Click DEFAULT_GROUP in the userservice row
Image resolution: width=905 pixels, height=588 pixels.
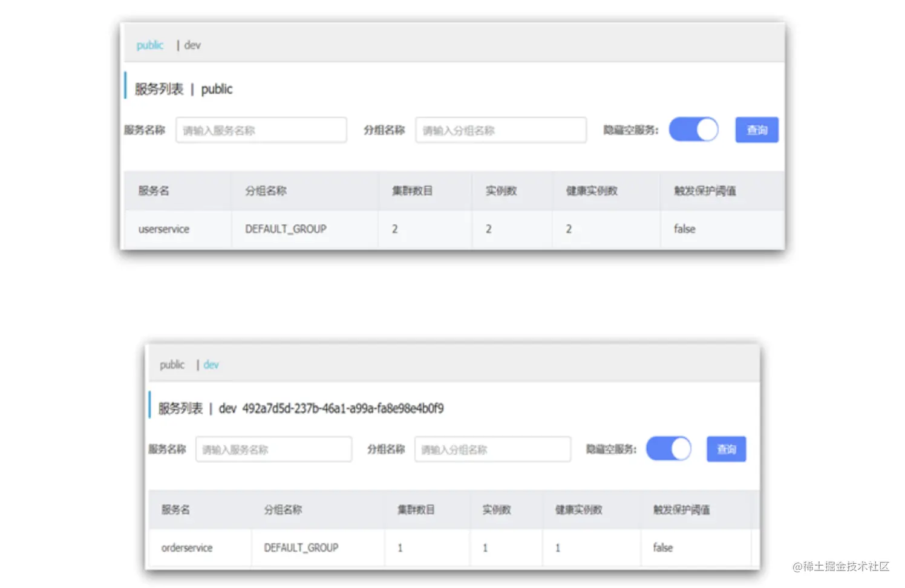[286, 229]
